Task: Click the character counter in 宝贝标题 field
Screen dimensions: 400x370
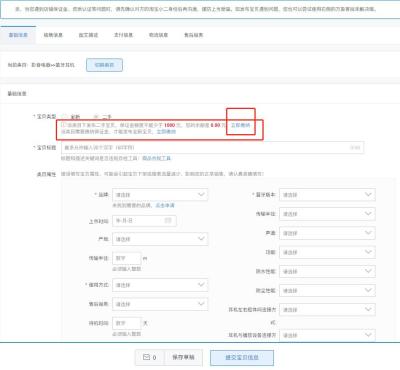Action: (x=355, y=147)
